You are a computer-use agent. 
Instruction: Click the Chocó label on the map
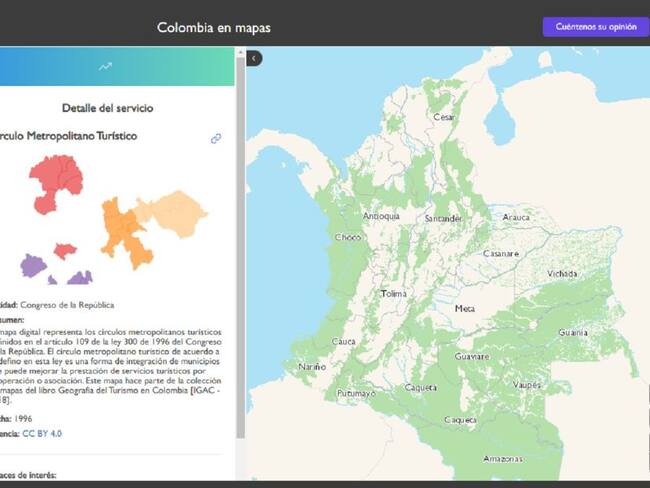point(348,238)
